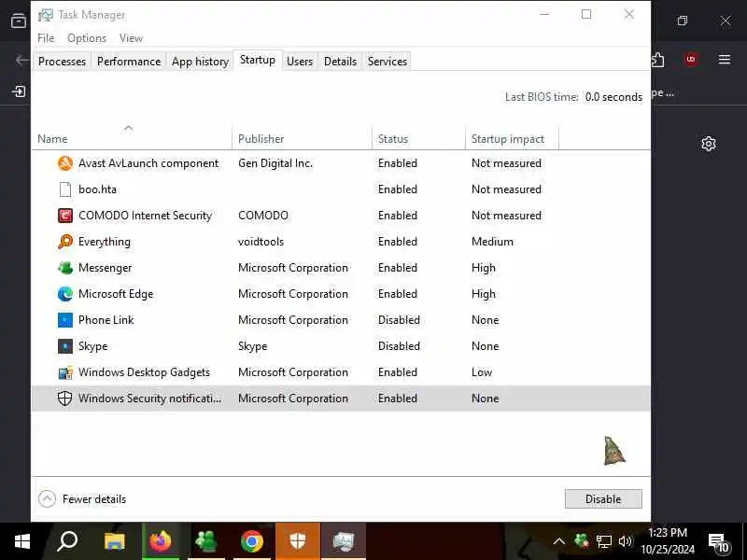This screenshot has width=747, height=560.
Task: Switch to the Details tab
Action: click(340, 62)
